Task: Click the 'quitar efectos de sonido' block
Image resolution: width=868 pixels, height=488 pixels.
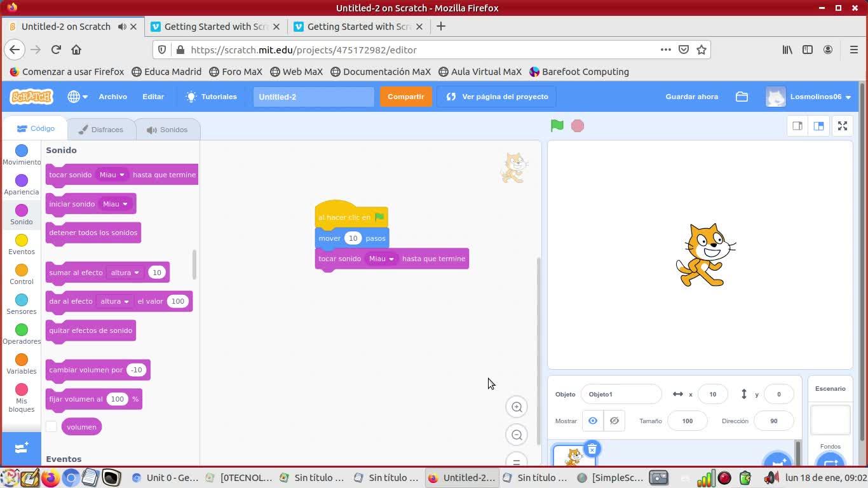Action: [91, 330]
